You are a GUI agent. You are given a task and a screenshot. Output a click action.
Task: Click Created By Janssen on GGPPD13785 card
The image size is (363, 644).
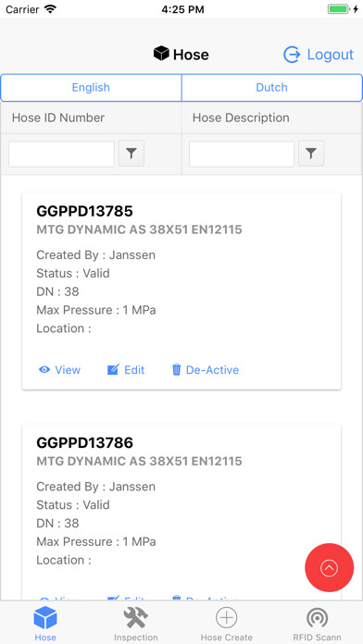coord(96,255)
